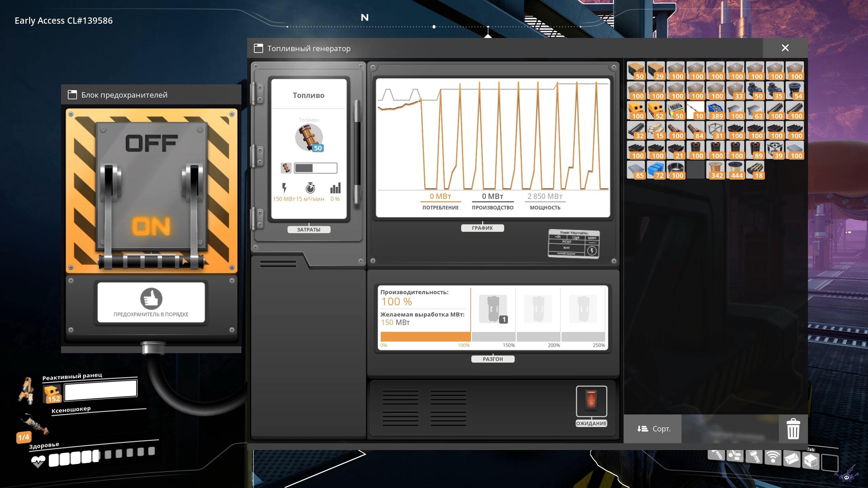Screen dimensions: 868x488
Task: Pick the motor stack showing 35
Action: (x=775, y=90)
